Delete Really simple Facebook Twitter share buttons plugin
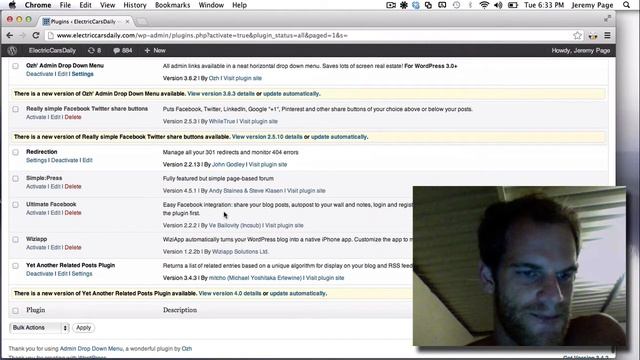 coord(73,117)
